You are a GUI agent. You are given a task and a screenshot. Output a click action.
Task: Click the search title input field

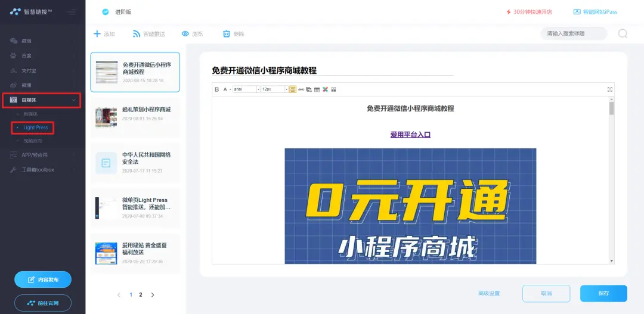click(x=572, y=34)
